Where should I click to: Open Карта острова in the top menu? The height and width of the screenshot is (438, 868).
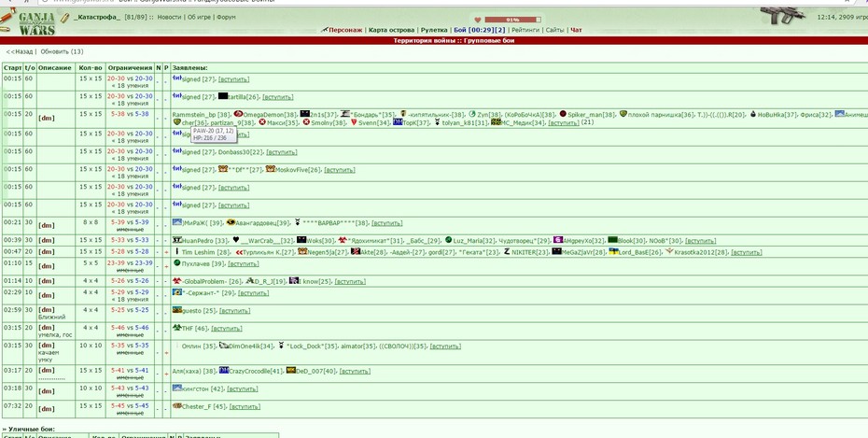391,31
